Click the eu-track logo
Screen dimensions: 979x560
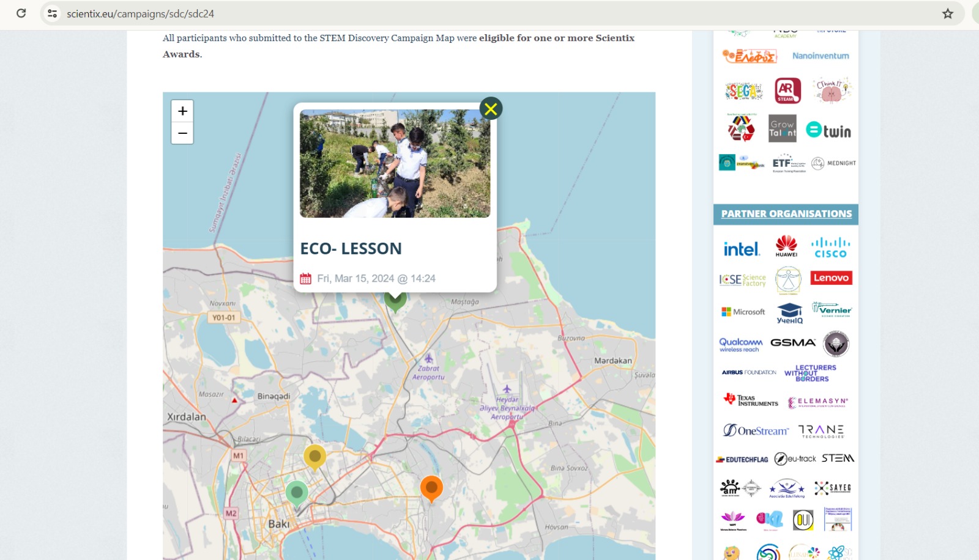click(795, 459)
